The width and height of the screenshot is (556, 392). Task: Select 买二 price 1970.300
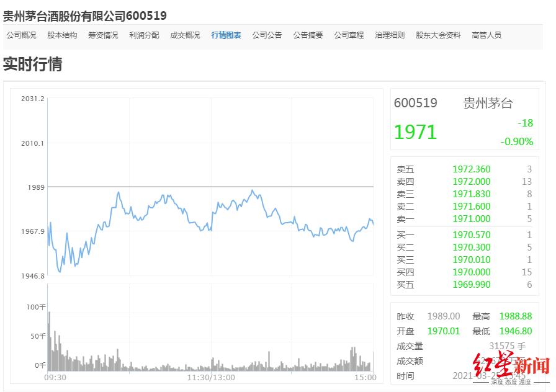click(471, 247)
